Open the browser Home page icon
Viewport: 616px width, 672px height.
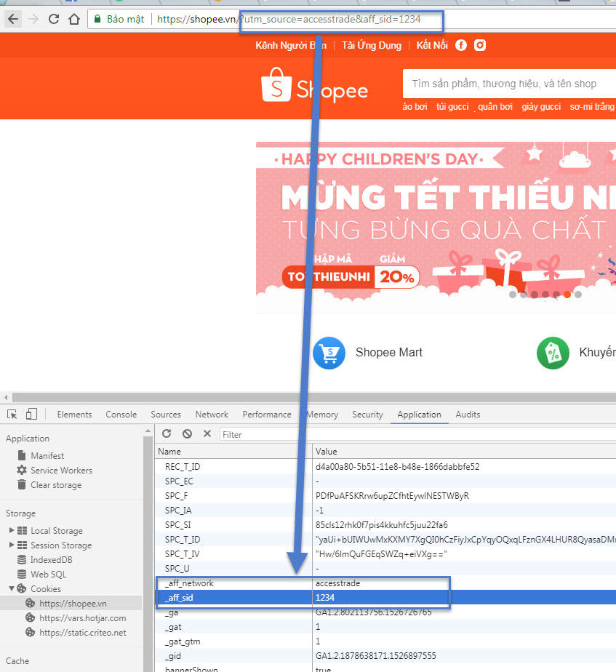(74, 20)
